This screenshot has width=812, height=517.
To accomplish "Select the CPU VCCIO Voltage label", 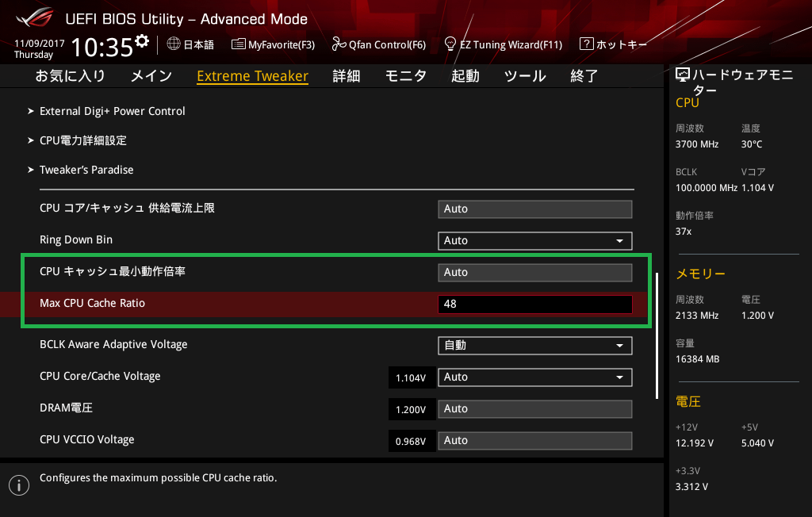I will point(87,439).
